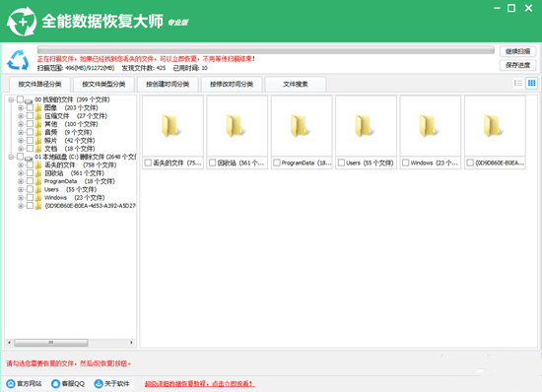This screenshot has width=542, height=392.
Task: Open the Users folder thumbnail
Action: (364, 126)
